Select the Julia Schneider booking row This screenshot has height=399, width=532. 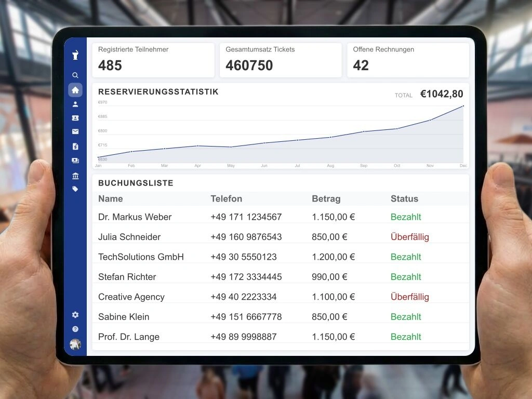(x=129, y=237)
